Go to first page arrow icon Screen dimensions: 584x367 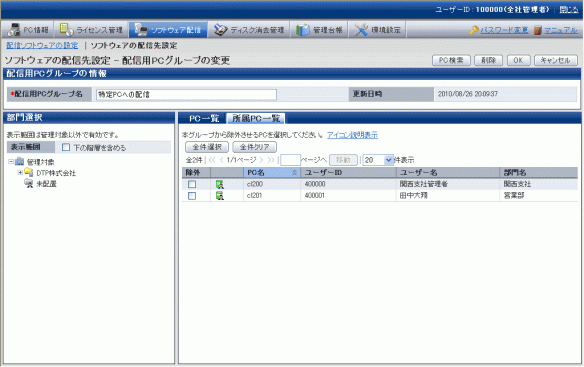click(x=212, y=160)
